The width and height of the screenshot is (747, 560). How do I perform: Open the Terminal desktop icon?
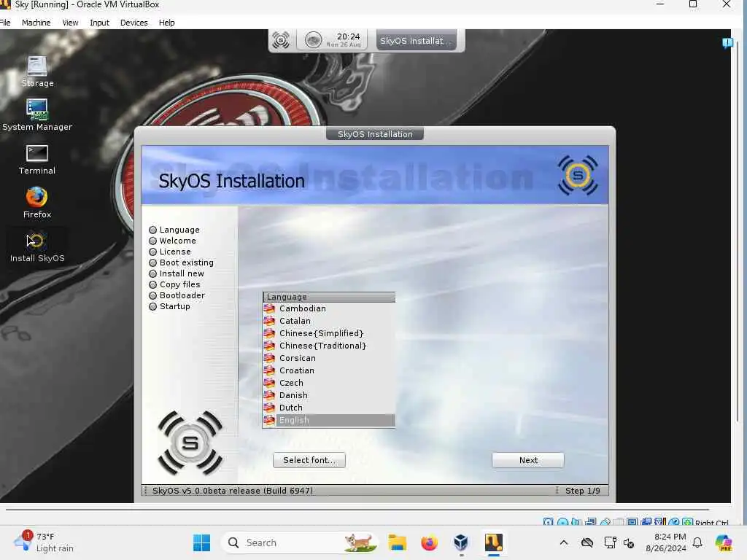(37, 159)
